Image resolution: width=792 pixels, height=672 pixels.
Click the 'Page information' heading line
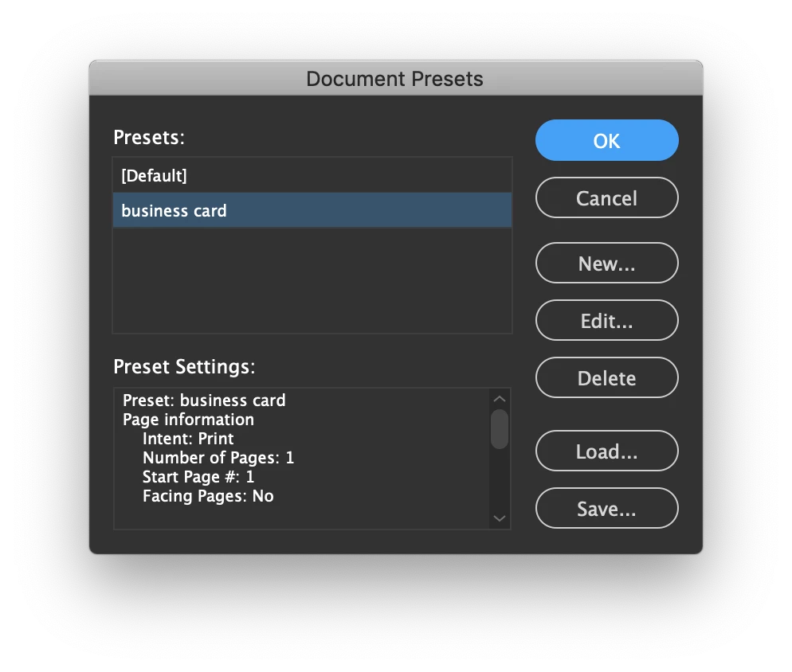click(x=188, y=419)
